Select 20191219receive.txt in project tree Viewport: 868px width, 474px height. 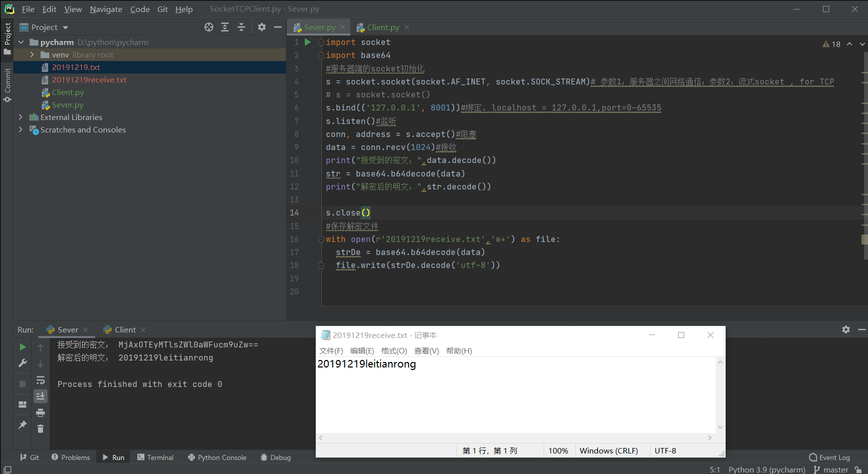point(89,80)
